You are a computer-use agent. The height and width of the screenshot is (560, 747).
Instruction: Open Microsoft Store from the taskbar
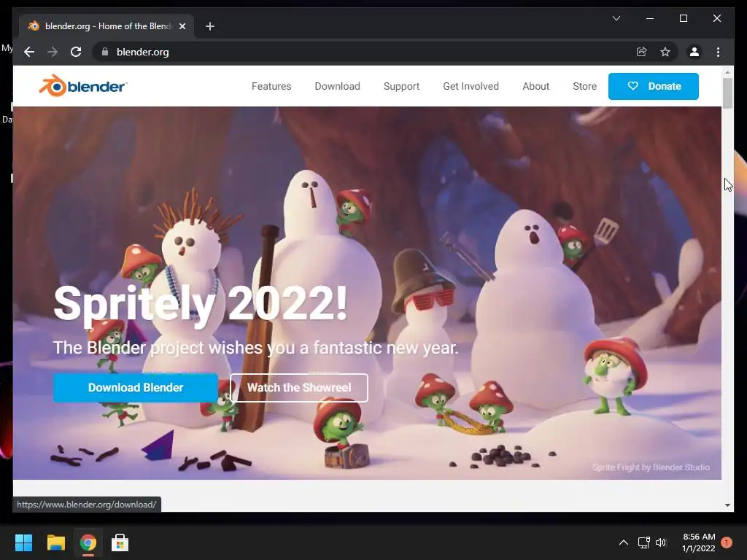tap(120, 542)
